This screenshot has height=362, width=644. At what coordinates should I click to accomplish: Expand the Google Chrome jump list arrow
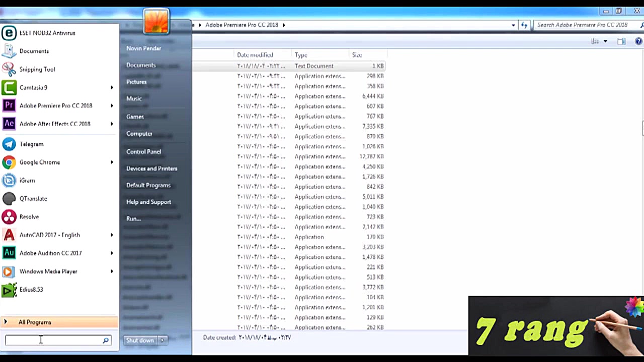(x=112, y=162)
